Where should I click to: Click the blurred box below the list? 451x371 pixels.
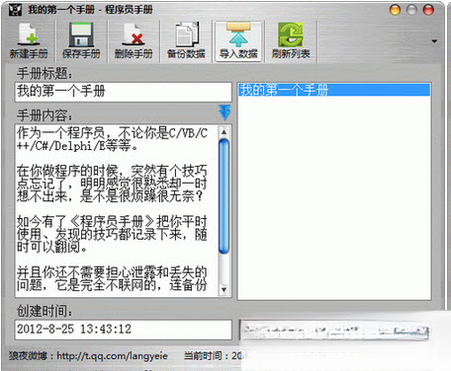(334, 330)
